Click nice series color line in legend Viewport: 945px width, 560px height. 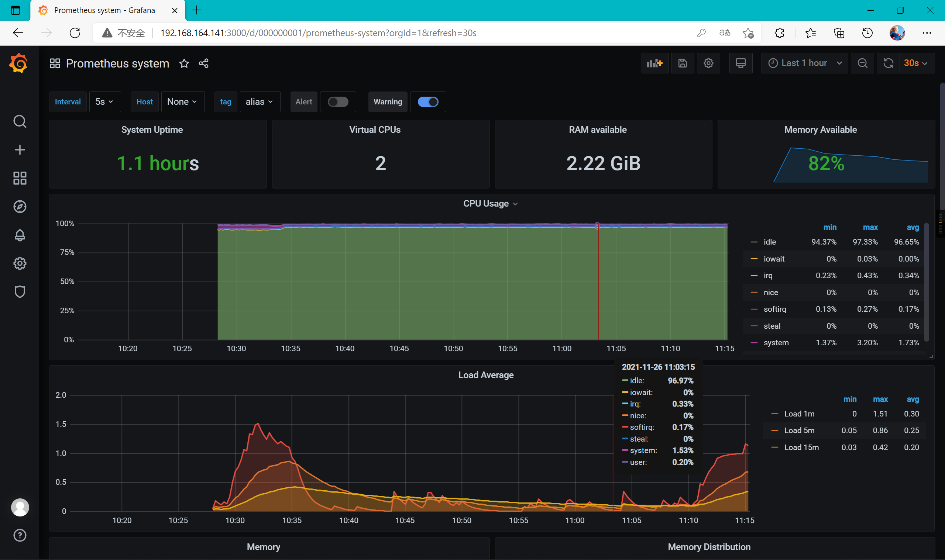tap(754, 293)
